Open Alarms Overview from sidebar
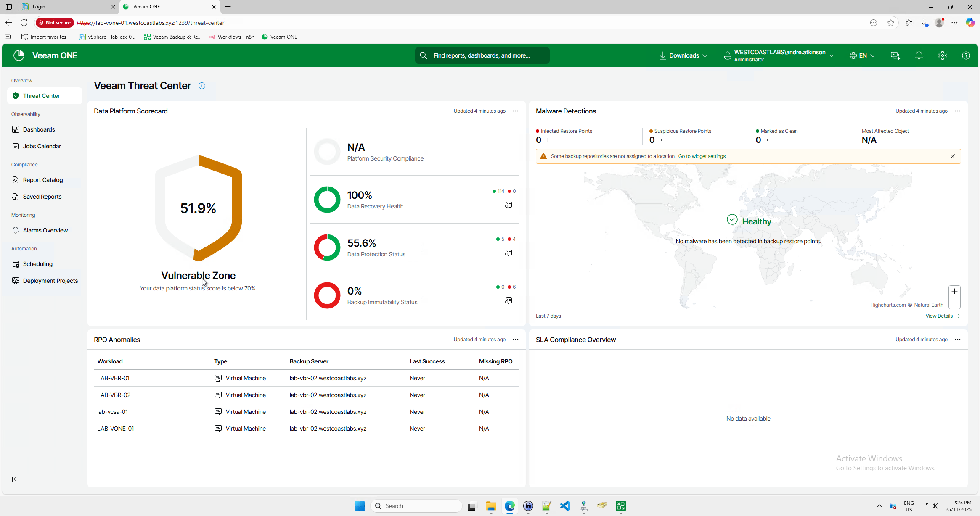 (x=45, y=230)
